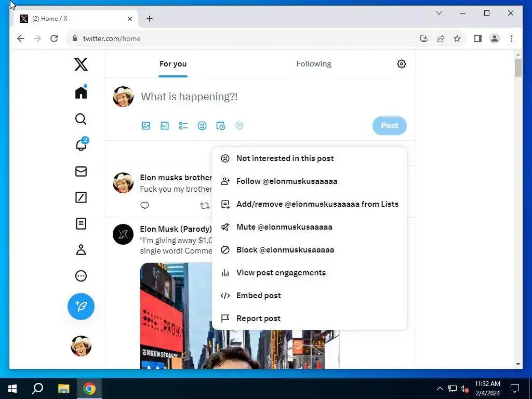Click muted volume tray icon
This screenshot has width=532, height=399.
464,389
